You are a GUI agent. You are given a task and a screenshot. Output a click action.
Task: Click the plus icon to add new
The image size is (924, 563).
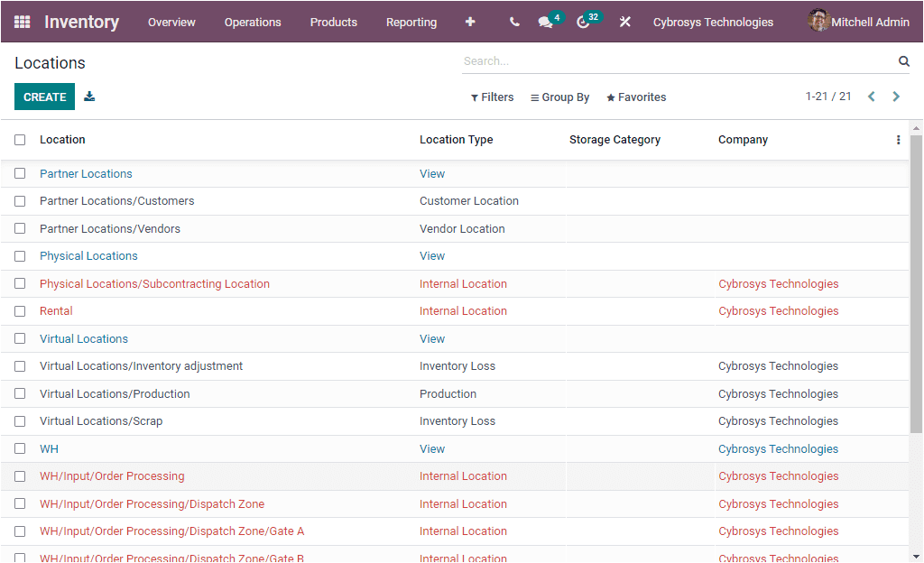click(x=470, y=22)
